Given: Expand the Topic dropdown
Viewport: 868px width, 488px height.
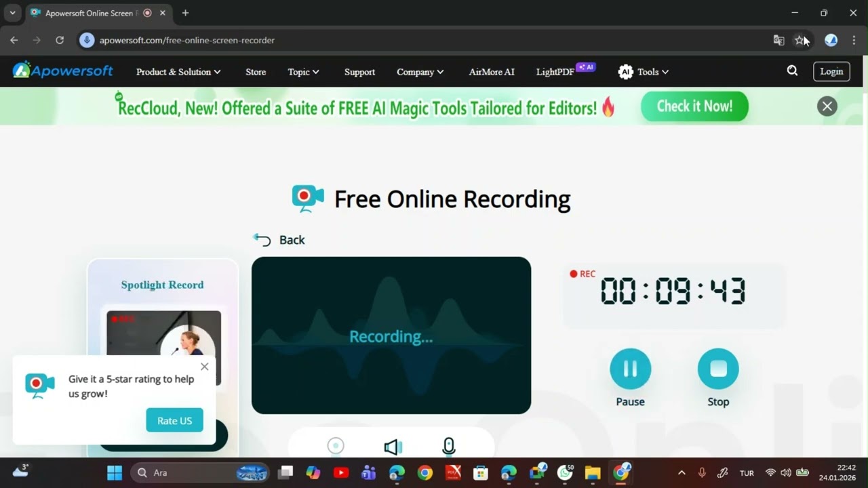Looking at the screenshot, I should point(303,72).
